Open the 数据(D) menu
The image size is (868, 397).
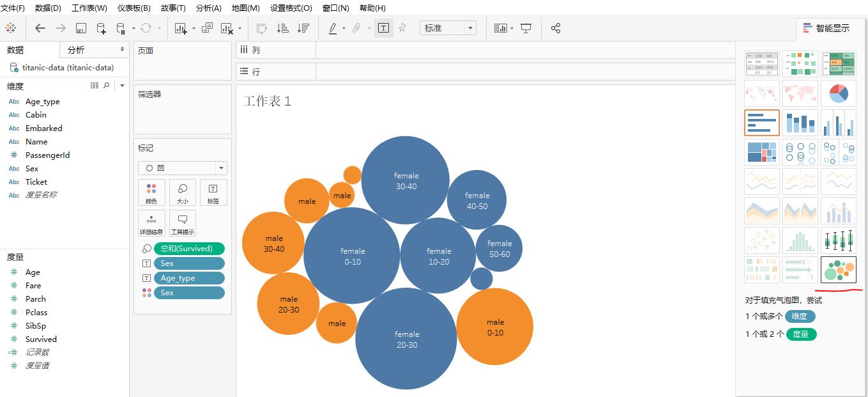48,8
